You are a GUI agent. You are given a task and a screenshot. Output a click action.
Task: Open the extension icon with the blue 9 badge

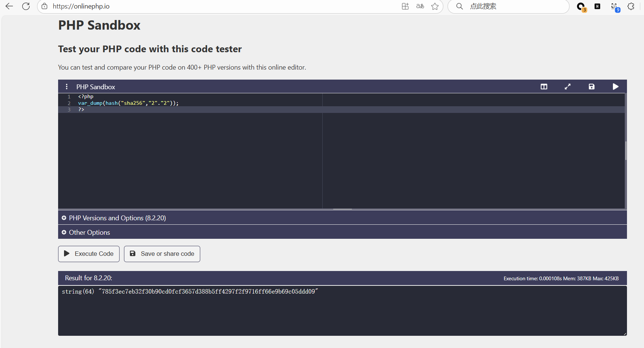615,7
